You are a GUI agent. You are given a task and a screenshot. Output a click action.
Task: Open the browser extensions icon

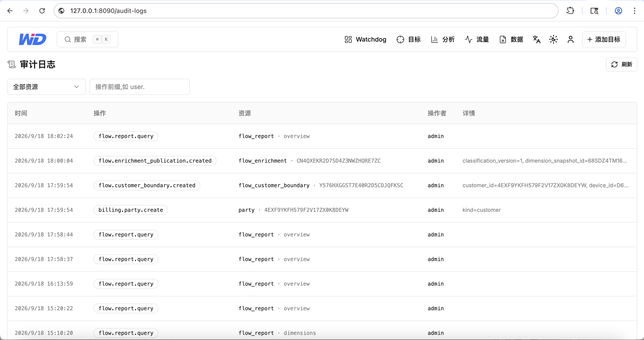pos(570,11)
